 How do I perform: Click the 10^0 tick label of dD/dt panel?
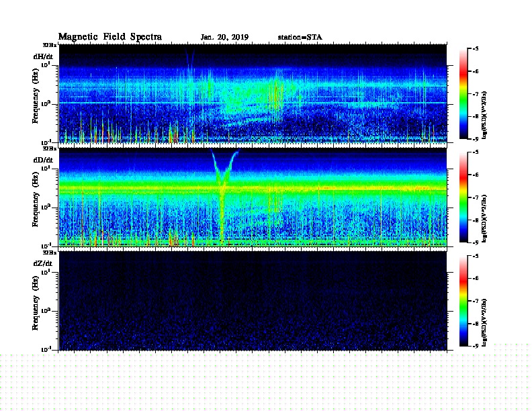(x=46, y=207)
